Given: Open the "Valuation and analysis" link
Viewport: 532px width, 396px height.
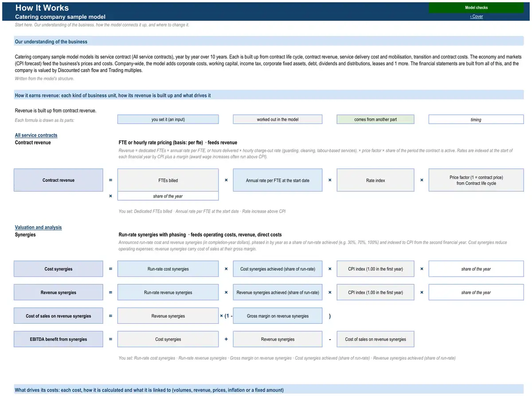Looking at the screenshot, I should click(x=39, y=227).
